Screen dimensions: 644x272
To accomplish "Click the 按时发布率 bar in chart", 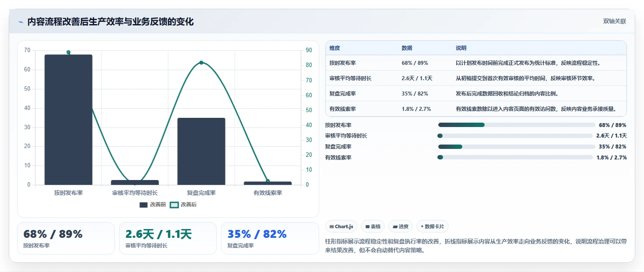I will [68, 120].
